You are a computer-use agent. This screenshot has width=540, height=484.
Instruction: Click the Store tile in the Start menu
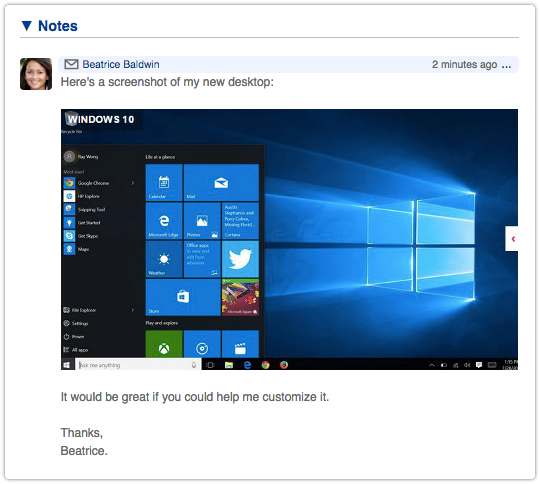point(183,297)
